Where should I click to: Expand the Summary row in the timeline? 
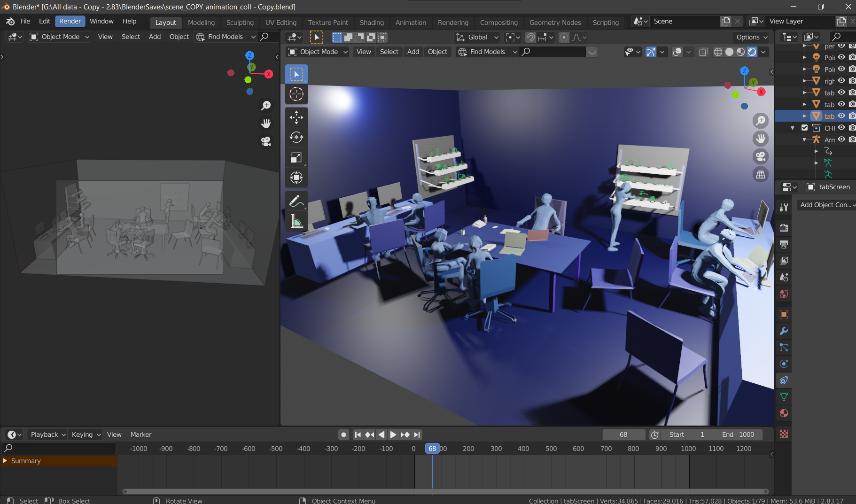tap(6, 461)
